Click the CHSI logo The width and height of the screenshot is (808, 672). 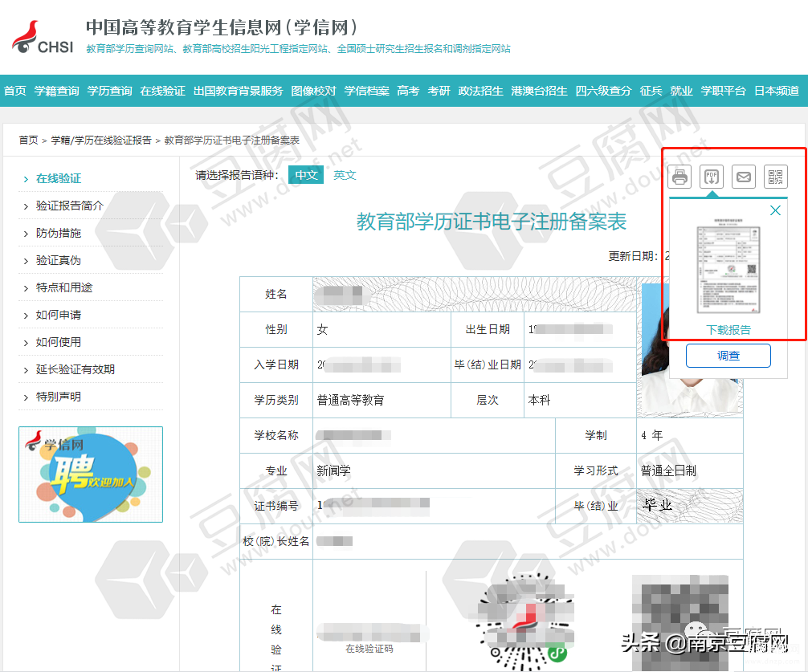[43, 37]
